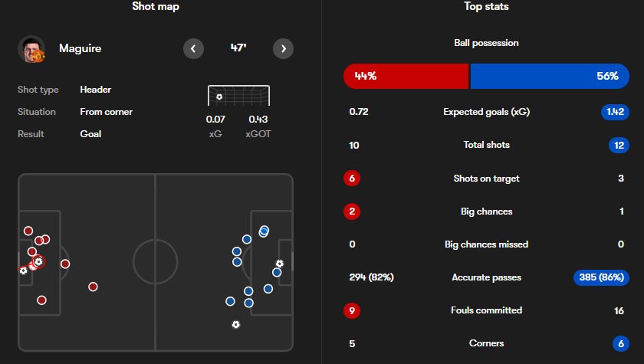Advance to the next shot arrow
This screenshot has width=644, height=364.
coord(283,49)
